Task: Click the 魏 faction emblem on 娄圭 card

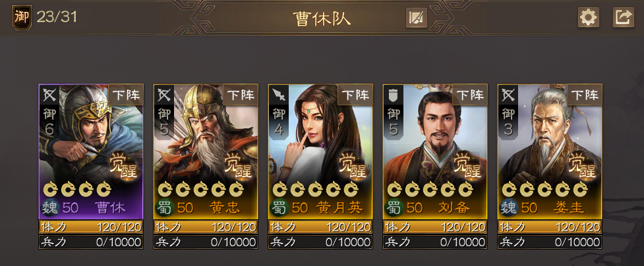Action: tap(510, 207)
